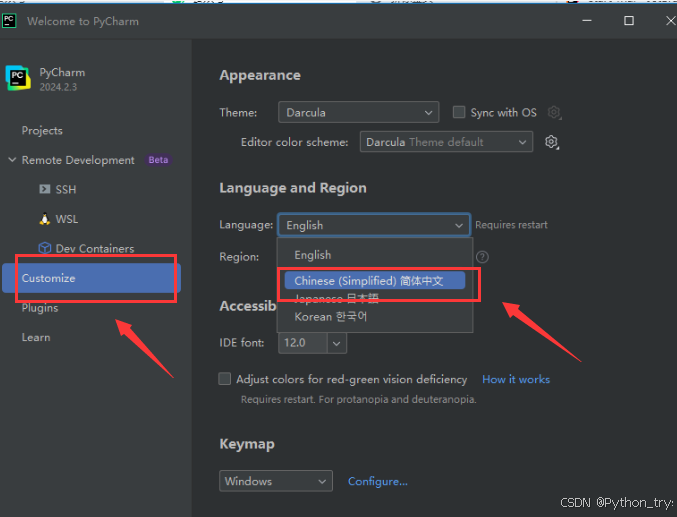This screenshot has height=517, width=677.
Task: Minimize the Welcome to PyCharm window
Action: coord(587,20)
